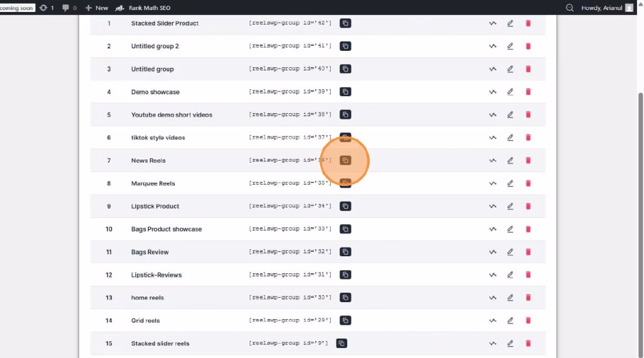Delete the Lipstick Product group

point(528,207)
